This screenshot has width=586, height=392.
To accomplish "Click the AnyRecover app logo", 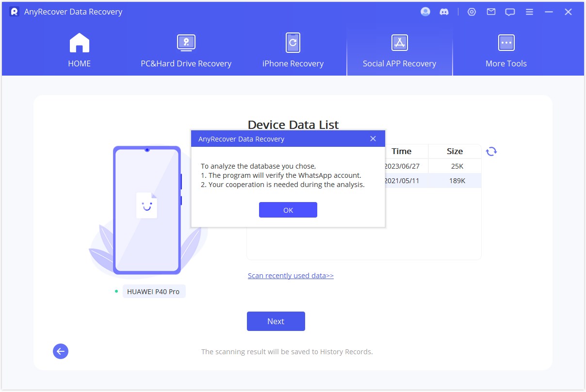I will pos(15,12).
